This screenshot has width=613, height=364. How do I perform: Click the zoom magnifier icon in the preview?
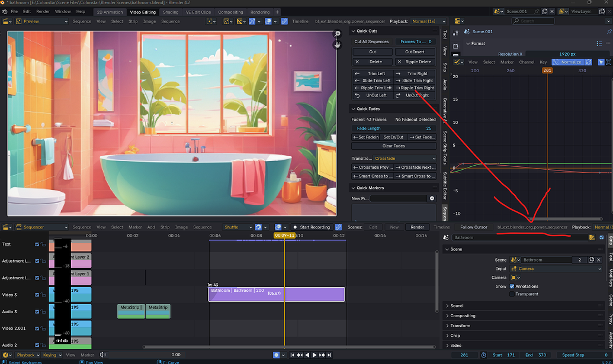coord(337,34)
